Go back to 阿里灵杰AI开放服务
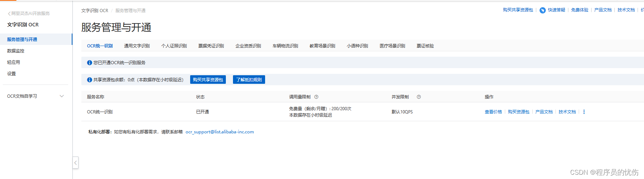 pos(29,14)
